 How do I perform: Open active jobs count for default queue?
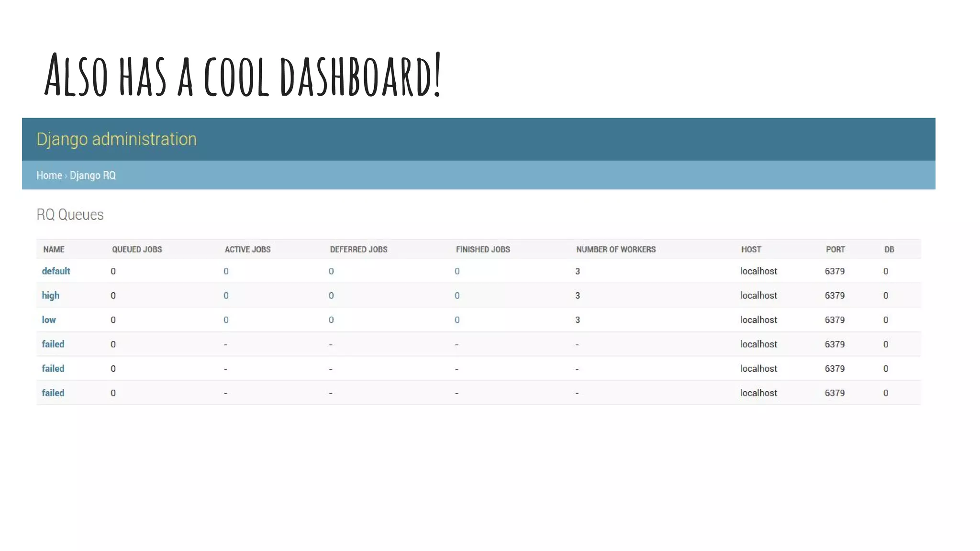click(226, 271)
